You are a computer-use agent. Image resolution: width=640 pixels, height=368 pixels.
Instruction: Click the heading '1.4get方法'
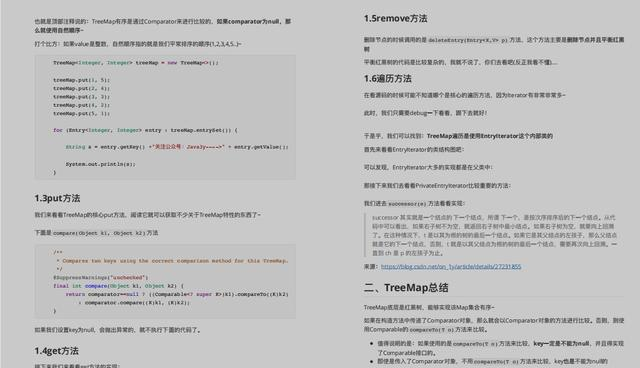point(56,351)
